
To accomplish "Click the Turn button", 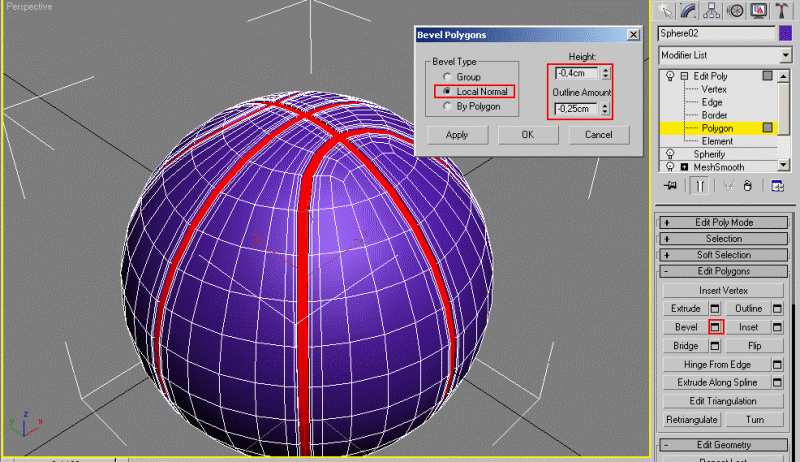I will tap(754, 420).
